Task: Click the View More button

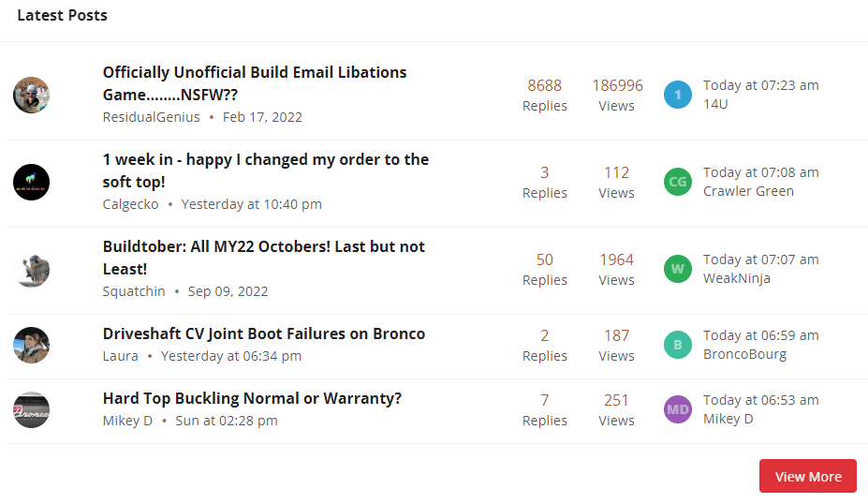Action: [x=808, y=476]
